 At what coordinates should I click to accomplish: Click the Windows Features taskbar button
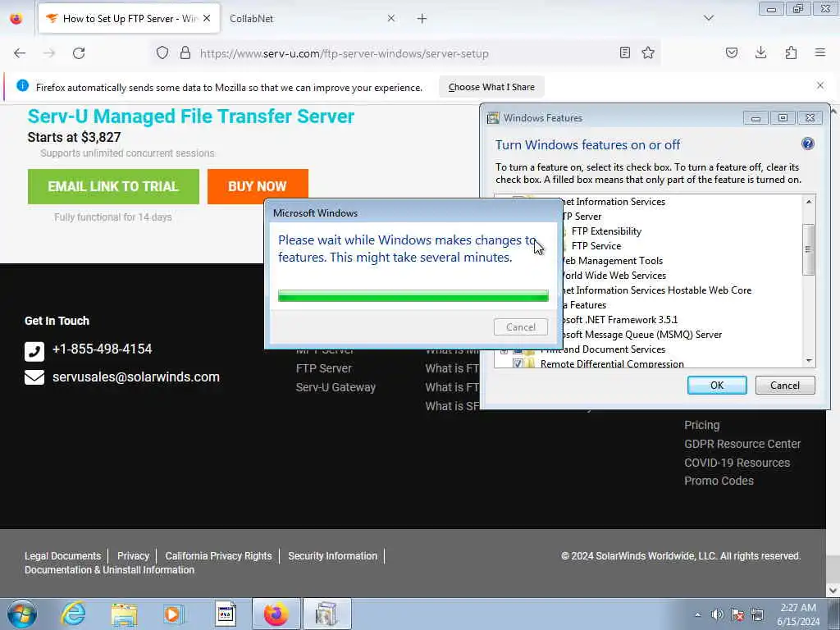click(x=326, y=614)
